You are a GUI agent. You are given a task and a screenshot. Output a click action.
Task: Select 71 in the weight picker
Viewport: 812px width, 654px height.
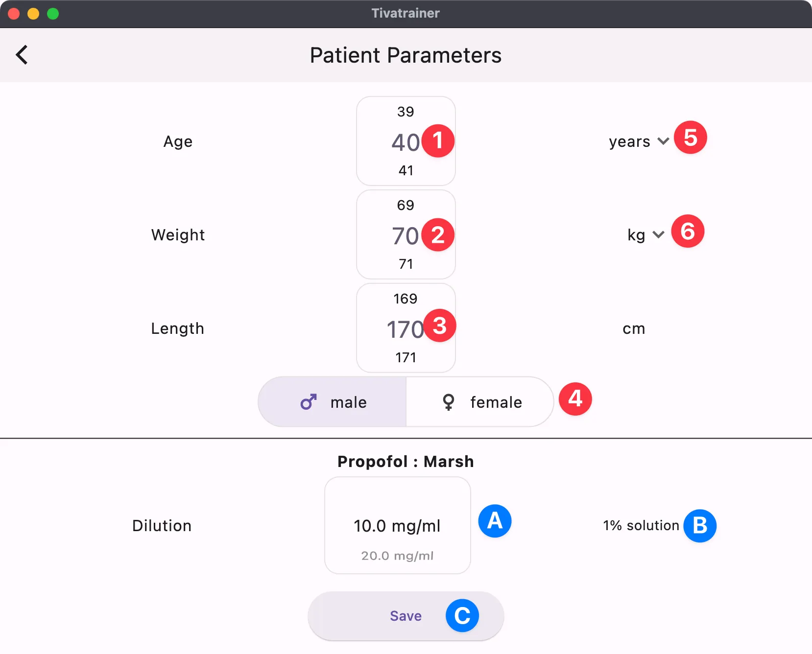click(405, 264)
